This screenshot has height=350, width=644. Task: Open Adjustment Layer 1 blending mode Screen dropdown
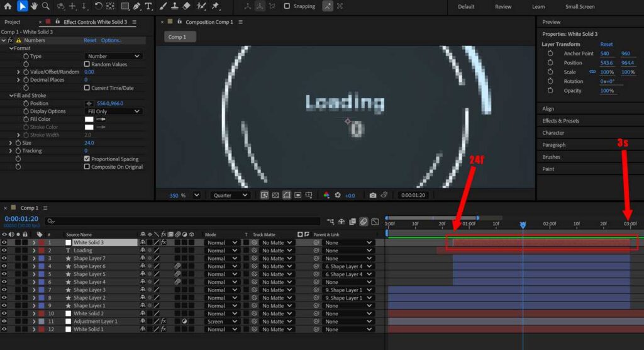coord(222,321)
